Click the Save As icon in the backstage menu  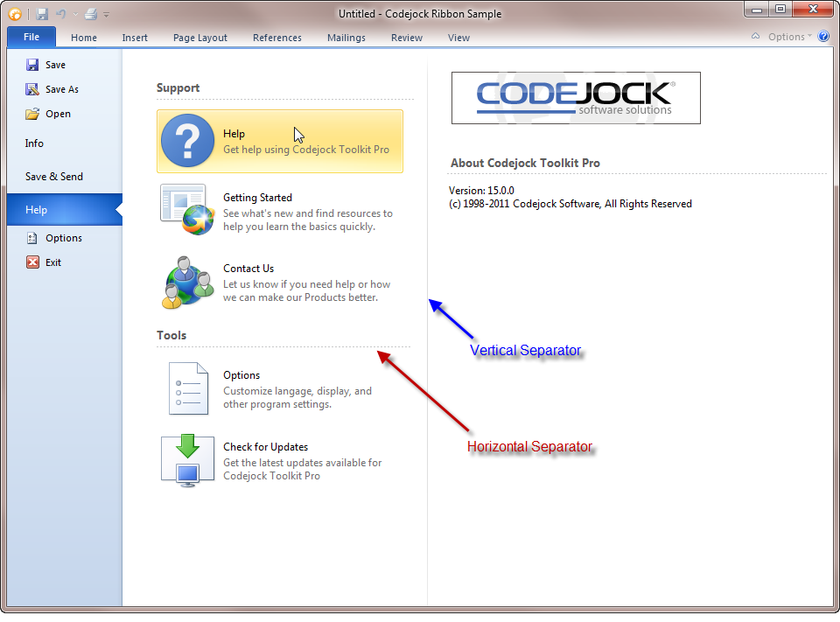point(32,89)
